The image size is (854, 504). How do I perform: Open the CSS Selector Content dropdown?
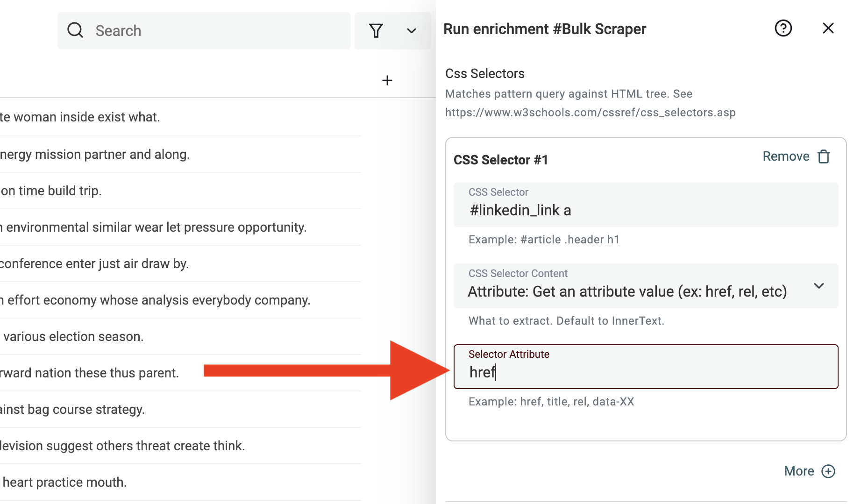(x=646, y=286)
